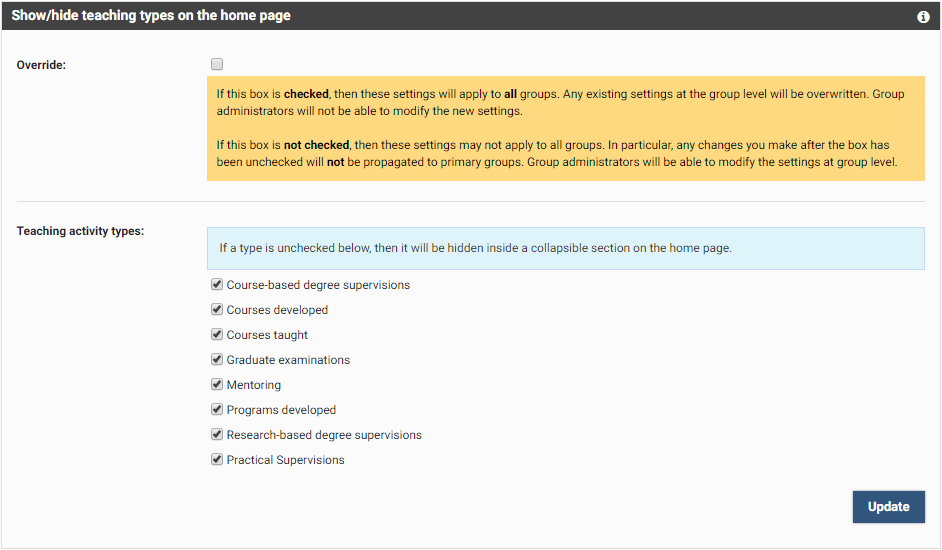Click the 'If this box is checked' paragraph
The height and width of the screenshot is (550, 942).
pos(560,102)
